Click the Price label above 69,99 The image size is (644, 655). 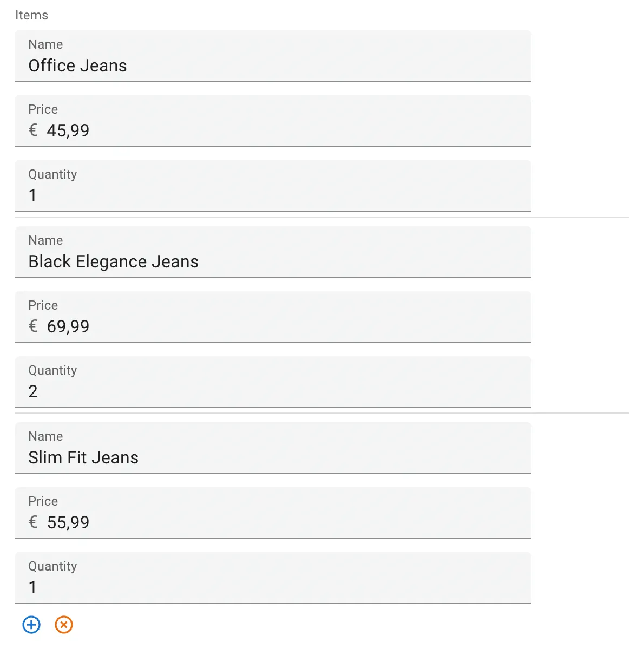(43, 305)
